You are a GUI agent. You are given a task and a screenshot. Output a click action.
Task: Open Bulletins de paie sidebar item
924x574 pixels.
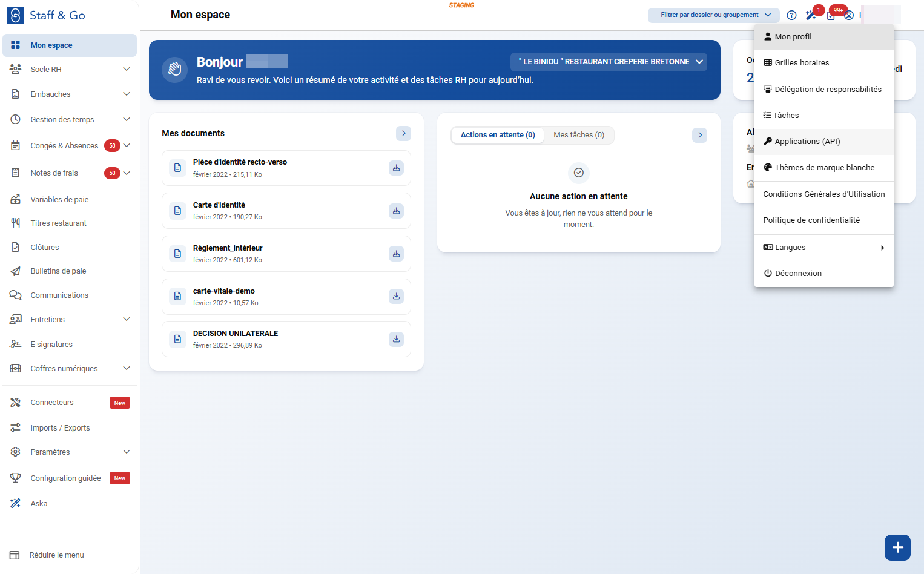tap(70, 271)
